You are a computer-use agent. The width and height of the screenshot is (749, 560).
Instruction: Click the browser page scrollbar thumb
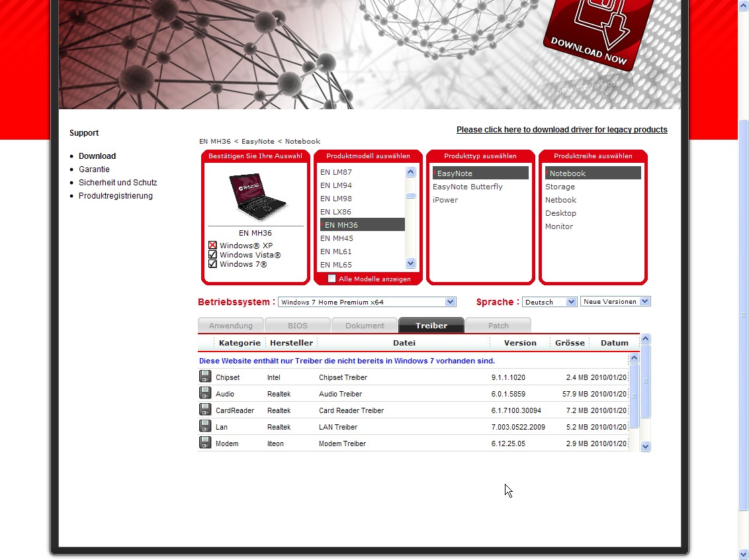point(743,314)
